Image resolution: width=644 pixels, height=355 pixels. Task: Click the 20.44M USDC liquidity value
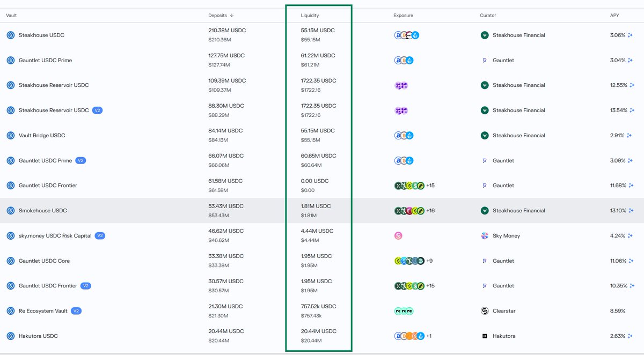pyautogui.click(x=319, y=331)
